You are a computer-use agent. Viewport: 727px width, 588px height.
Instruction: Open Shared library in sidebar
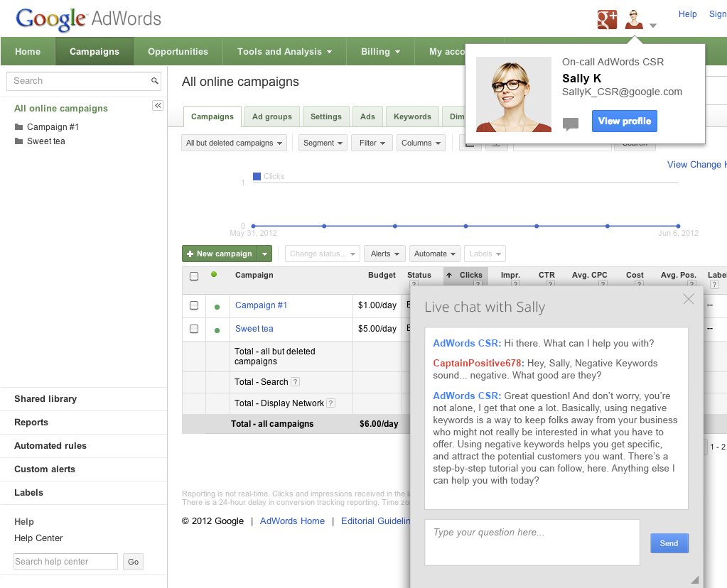tap(45, 398)
